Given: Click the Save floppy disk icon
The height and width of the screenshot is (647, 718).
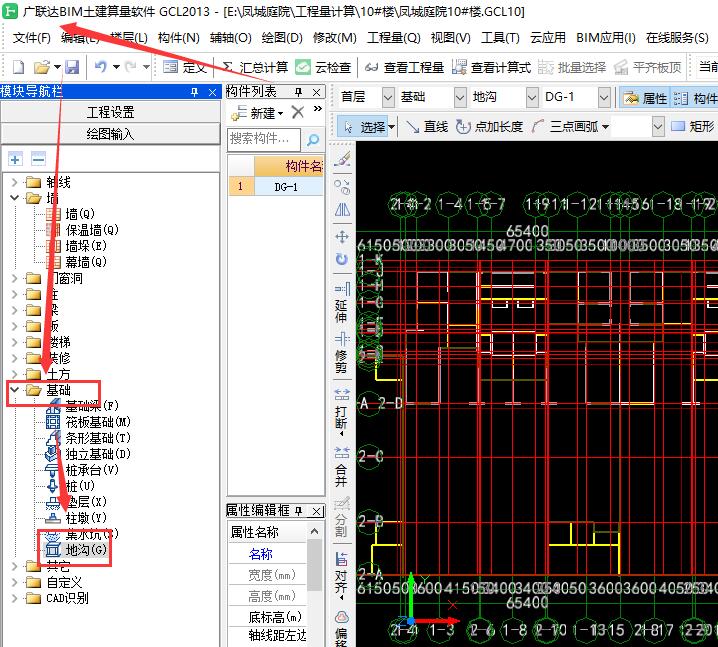Looking at the screenshot, I should point(72,67).
